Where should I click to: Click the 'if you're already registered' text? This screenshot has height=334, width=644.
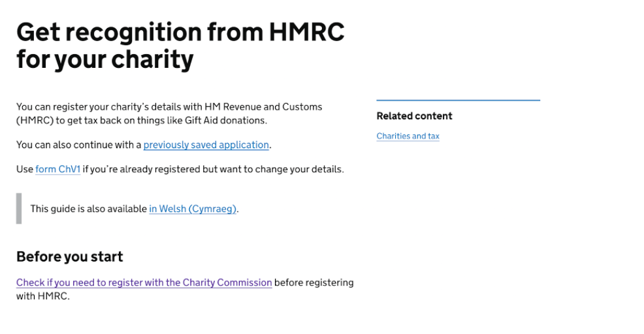135,170
